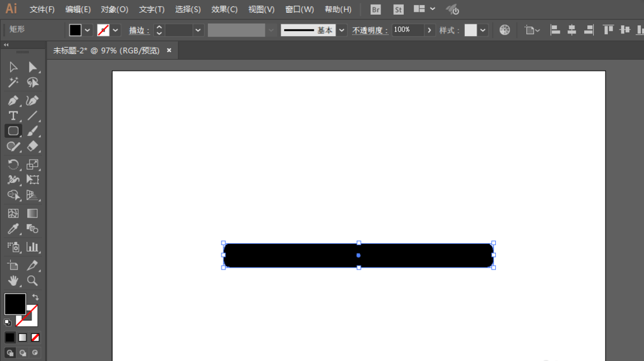Image resolution: width=644 pixels, height=361 pixels.
Task: Switch to Draw Inside mode
Action: click(35, 353)
